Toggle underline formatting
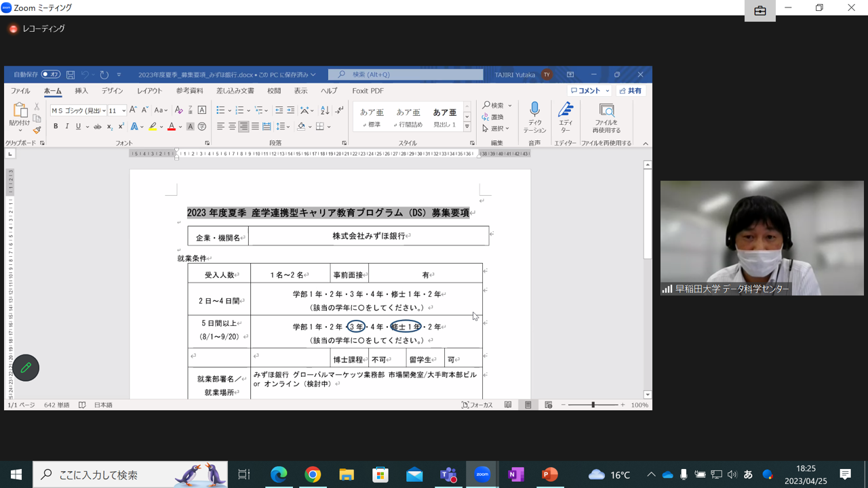Image resolution: width=868 pixels, height=488 pixels. 79,127
